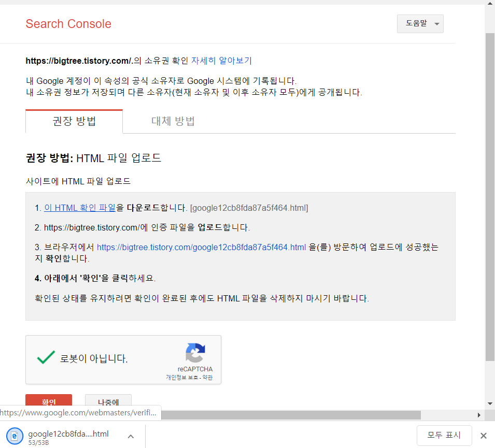
Task: Click the scroll up arrow
Action: tap(490, 3)
